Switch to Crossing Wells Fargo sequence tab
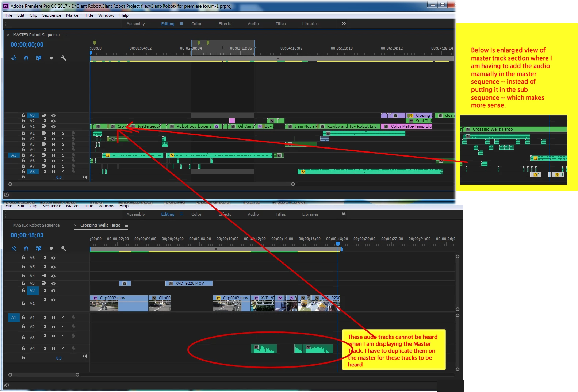 point(100,225)
